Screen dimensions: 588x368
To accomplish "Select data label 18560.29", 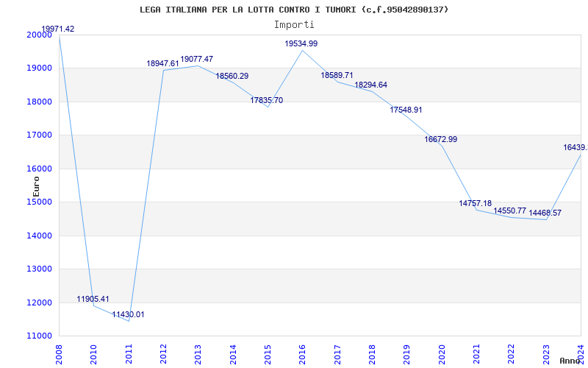I will click(x=232, y=76).
